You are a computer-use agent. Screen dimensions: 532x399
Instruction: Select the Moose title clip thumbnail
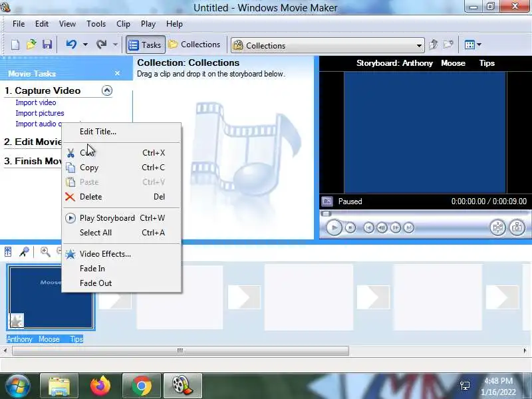coord(51,297)
